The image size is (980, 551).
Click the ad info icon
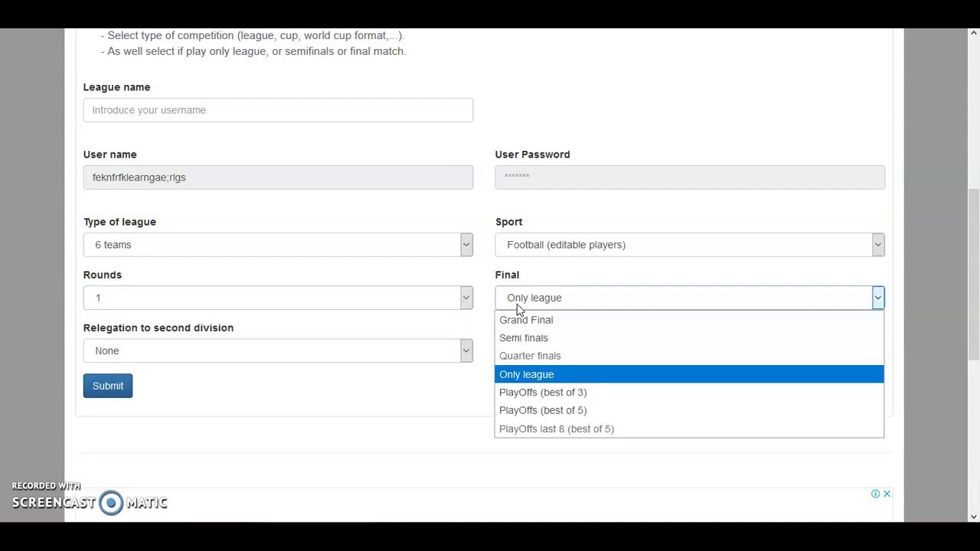click(x=875, y=494)
